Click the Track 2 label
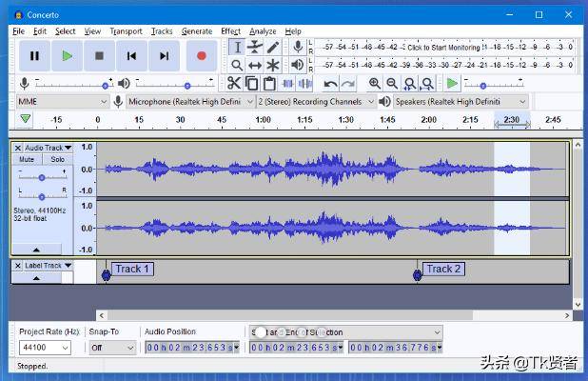 [443, 269]
